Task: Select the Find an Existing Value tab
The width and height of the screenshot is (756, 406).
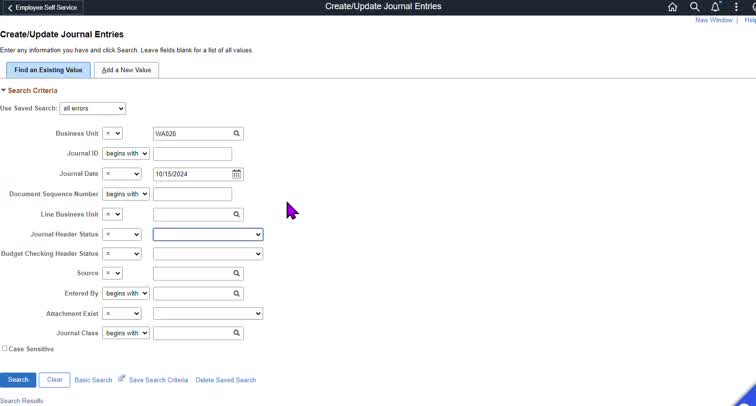Action: tap(48, 70)
